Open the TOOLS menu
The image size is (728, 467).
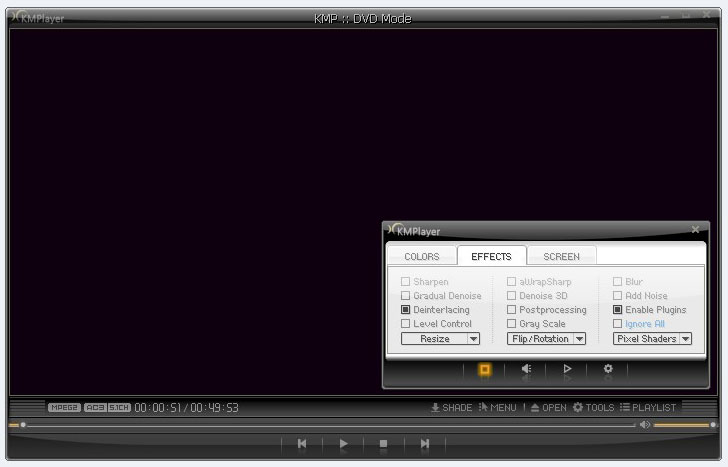[593, 408]
